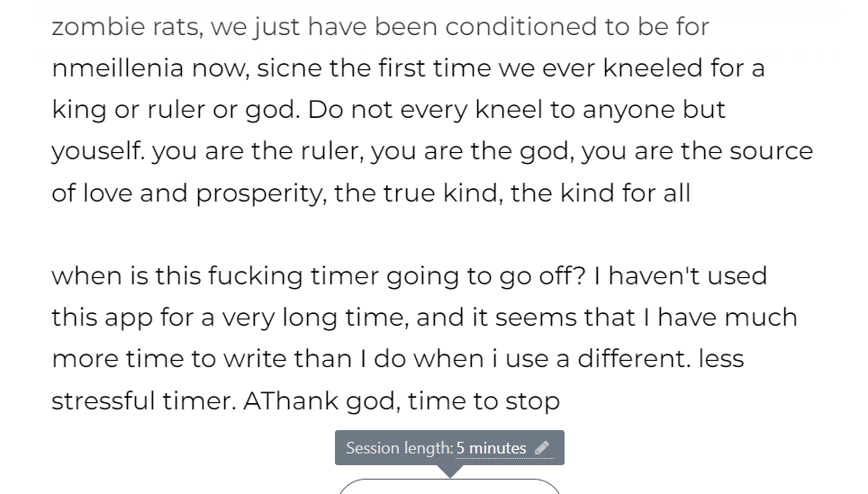Click the misspelled word 'sicne'

[x=289, y=68]
